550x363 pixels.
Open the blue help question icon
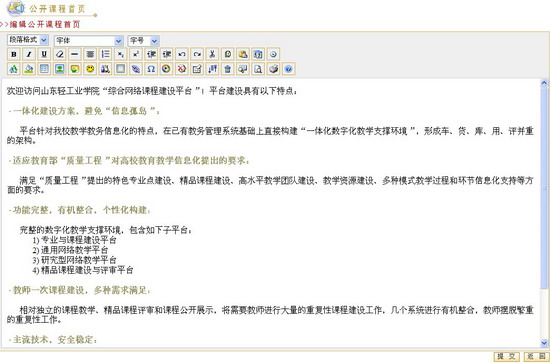point(289,69)
